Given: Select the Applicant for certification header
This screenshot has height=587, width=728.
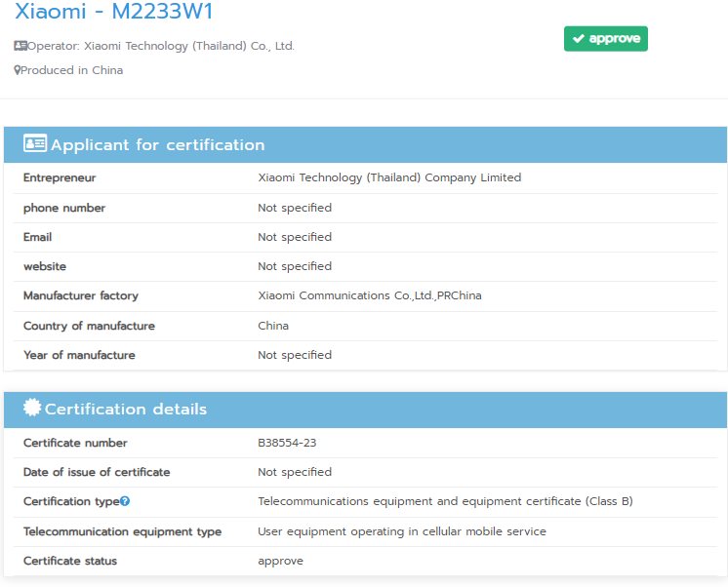Looking at the screenshot, I should pyautogui.click(x=365, y=144).
